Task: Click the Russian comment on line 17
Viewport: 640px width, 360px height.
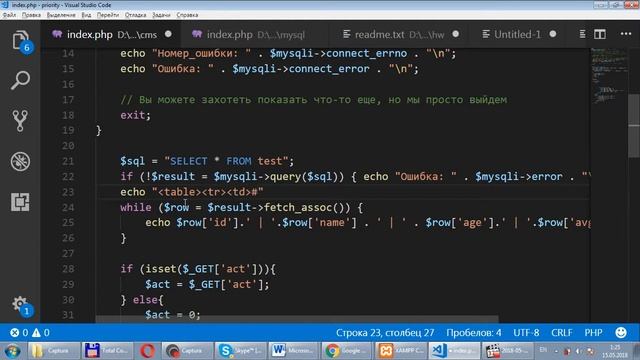Action: (x=313, y=100)
